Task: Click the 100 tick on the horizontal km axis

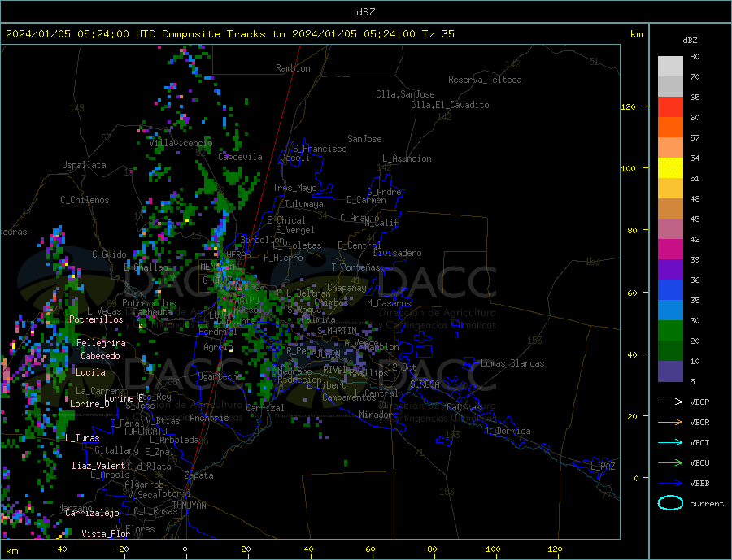Action: (x=493, y=549)
